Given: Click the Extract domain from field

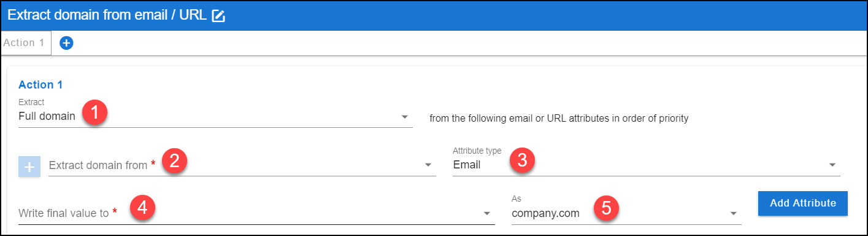Looking at the screenshot, I should point(242,165).
